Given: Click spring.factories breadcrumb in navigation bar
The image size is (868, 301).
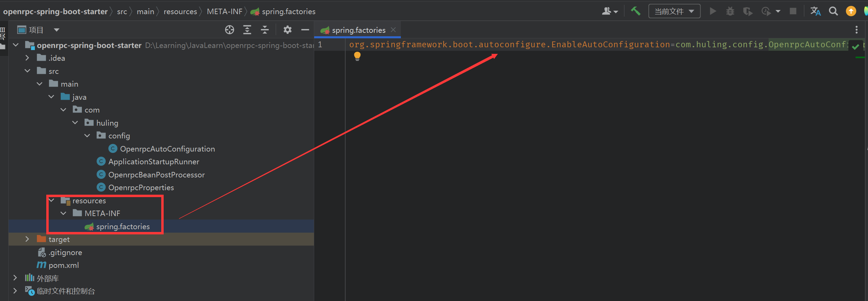Looking at the screenshot, I should click(288, 11).
